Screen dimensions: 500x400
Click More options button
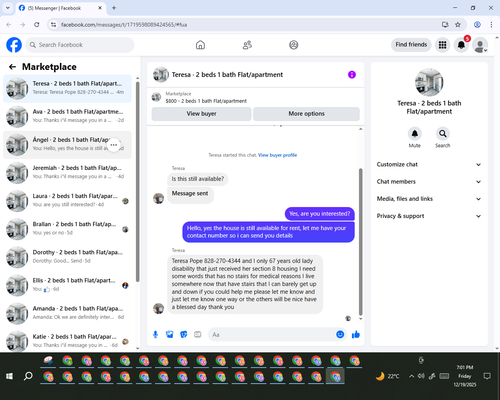pyautogui.click(x=306, y=114)
